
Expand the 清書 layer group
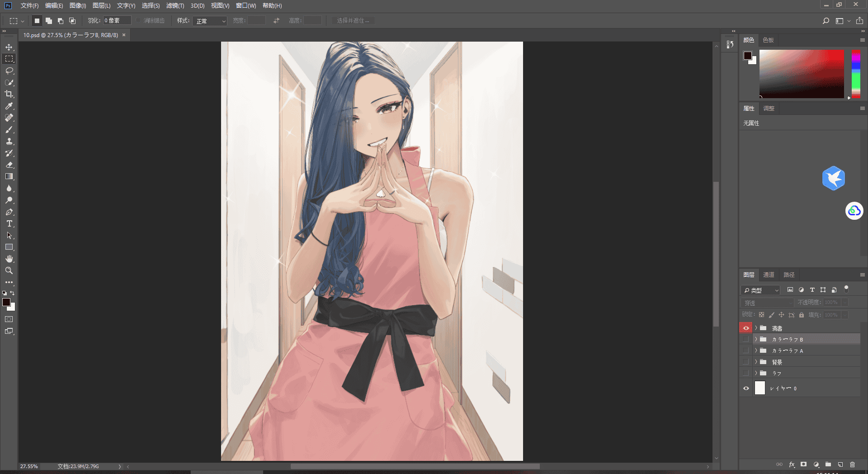(x=756, y=328)
